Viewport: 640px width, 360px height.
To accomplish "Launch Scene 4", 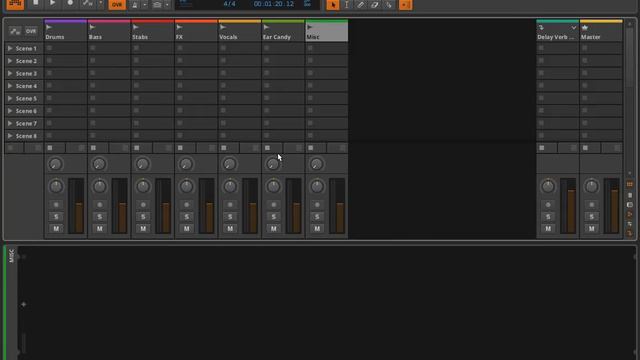I will [10, 86].
